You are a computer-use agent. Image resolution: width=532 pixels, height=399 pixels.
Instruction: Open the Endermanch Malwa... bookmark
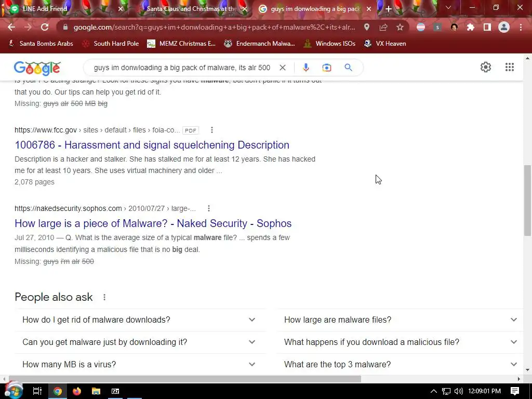pos(260,44)
